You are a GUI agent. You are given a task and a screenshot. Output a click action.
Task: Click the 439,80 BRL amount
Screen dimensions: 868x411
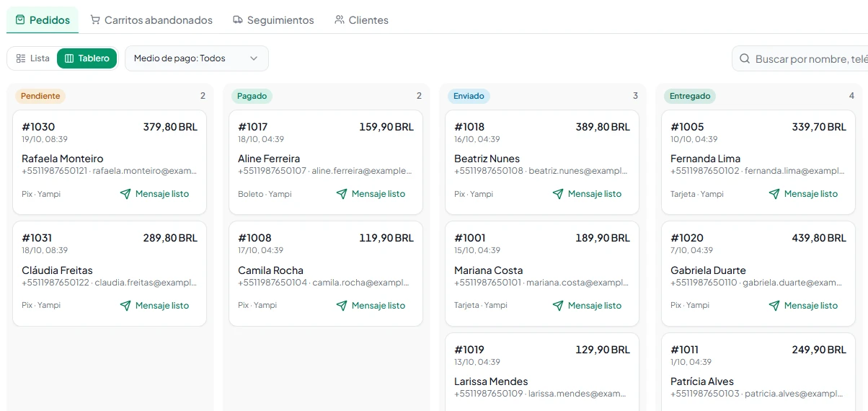coord(819,238)
